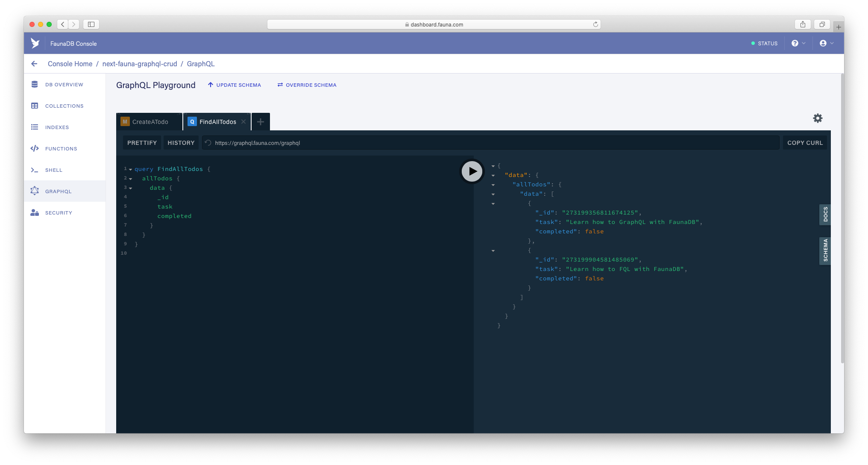Open the Shell section in sidebar

point(54,170)
